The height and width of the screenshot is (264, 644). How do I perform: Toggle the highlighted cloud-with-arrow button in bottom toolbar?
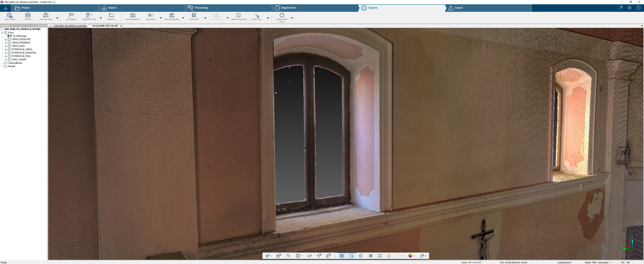352,256
